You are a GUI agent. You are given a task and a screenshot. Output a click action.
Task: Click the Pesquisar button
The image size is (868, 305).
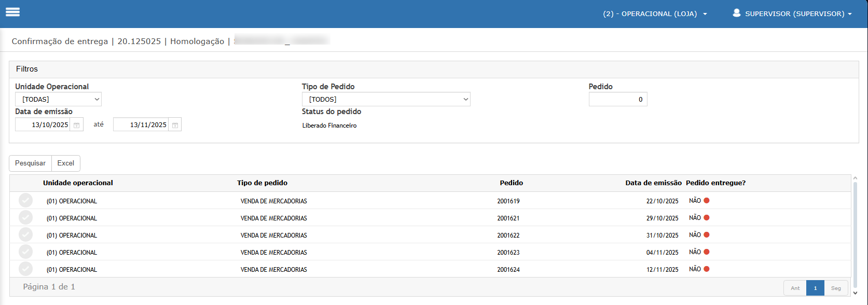30,163
